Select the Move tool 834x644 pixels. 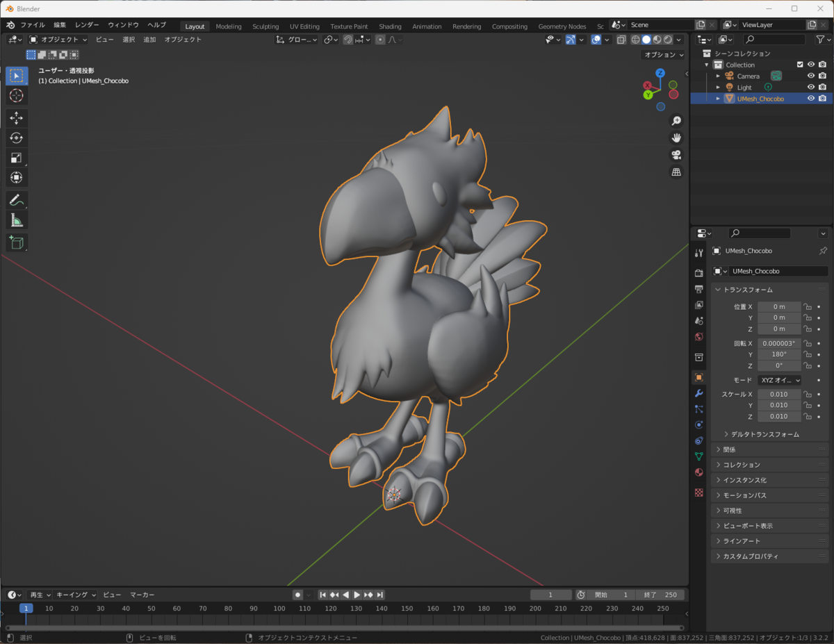tap(17, 118)
